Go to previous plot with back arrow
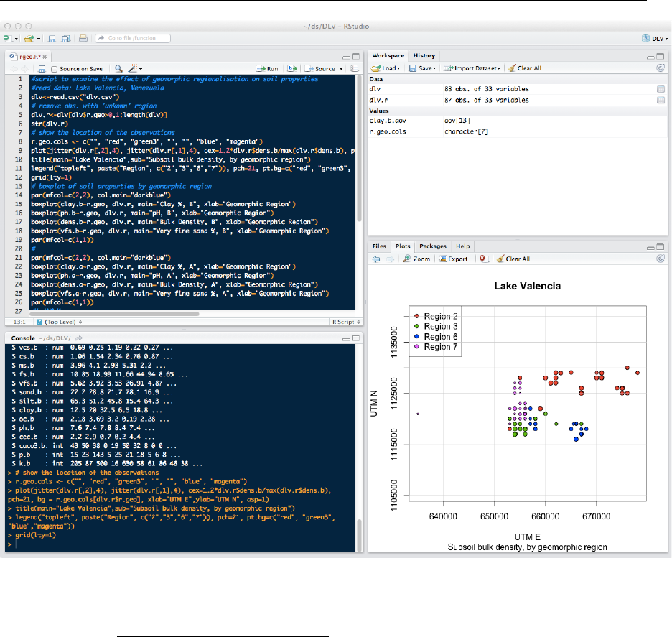The image size is (672, 637). [x=375, y=259]
